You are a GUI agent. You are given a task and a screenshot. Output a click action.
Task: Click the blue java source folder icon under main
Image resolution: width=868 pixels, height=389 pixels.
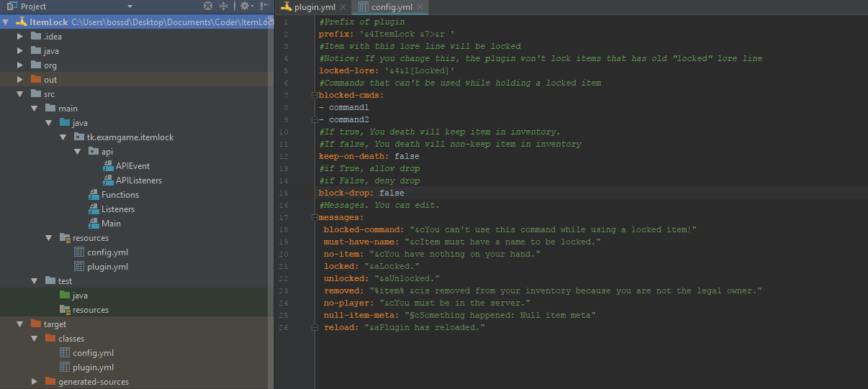pyautogui.click(x=65, y=123)
